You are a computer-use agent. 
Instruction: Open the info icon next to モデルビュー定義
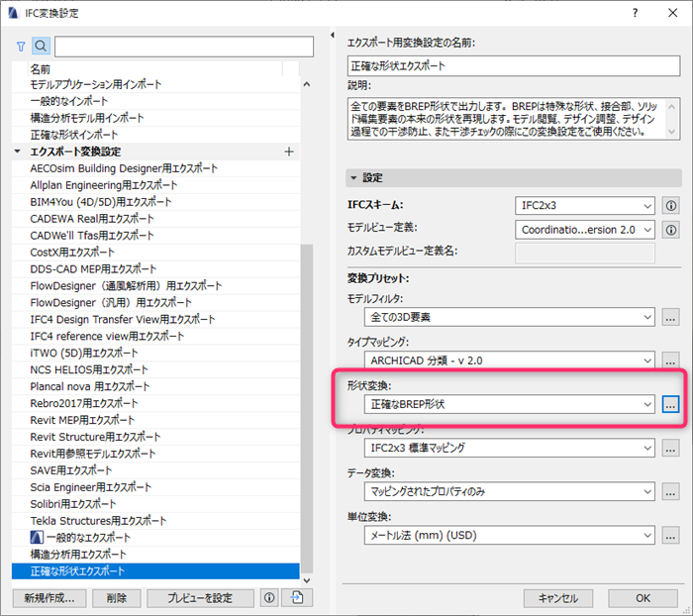(671, 230)
